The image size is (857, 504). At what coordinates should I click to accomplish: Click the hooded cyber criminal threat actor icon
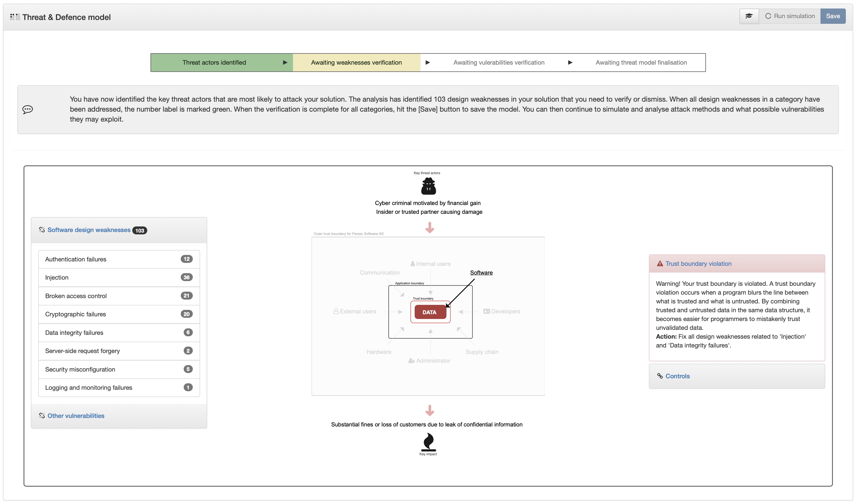point(428,186)
